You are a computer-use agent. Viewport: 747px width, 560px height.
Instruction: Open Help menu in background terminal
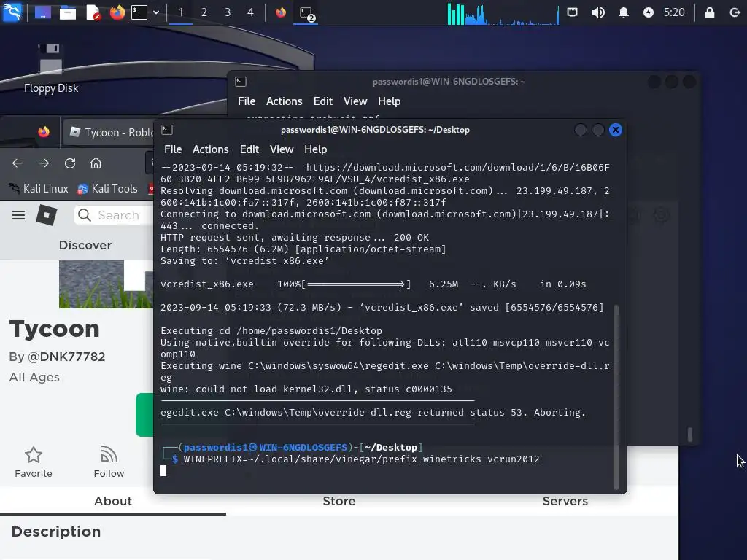pyautogui.click(x=390, y=101)
